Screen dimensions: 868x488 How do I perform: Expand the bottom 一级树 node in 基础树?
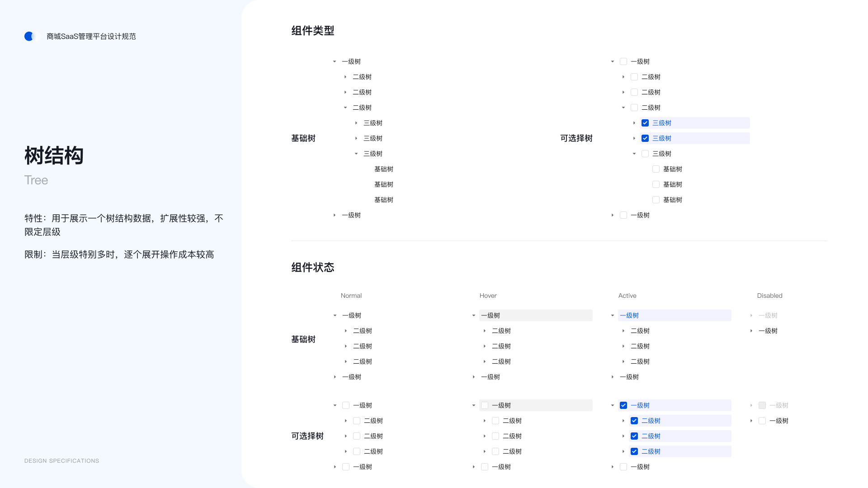coord(335,215)
